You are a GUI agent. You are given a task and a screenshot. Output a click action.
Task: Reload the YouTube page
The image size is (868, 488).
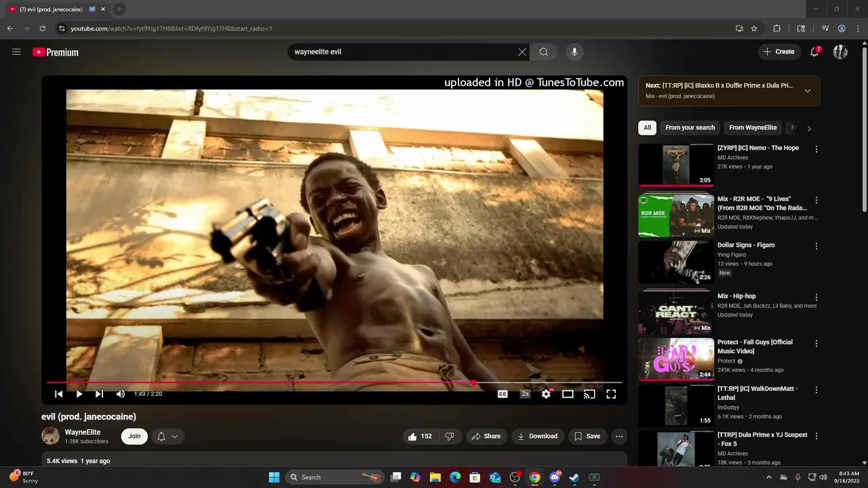click(x=42, y=28)
